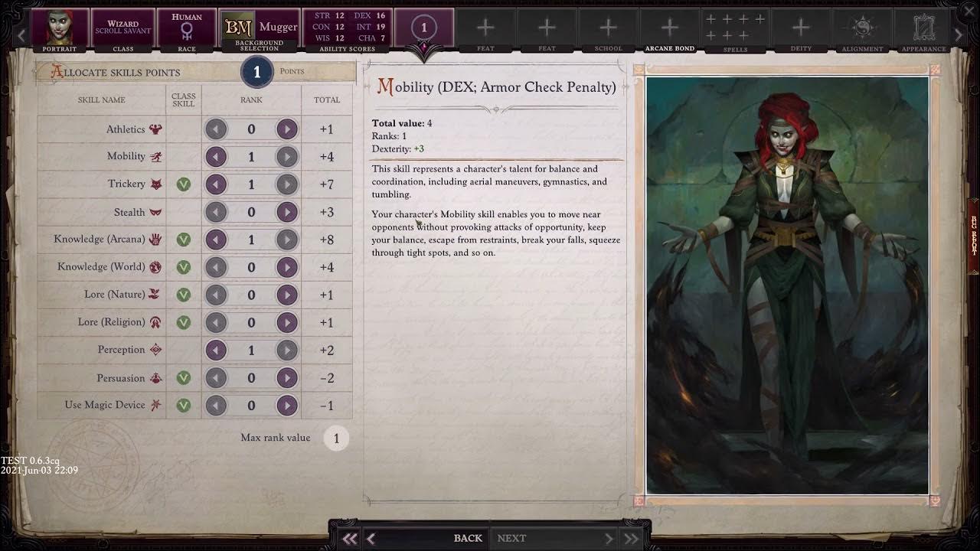Jump to first step double-arrow

tap(349, 539)
